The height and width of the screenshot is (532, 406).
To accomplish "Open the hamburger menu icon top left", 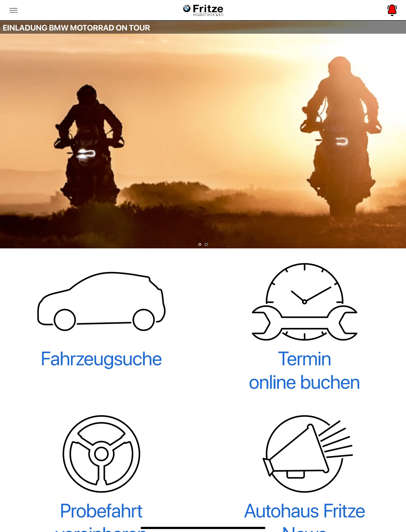I will 13,10.
